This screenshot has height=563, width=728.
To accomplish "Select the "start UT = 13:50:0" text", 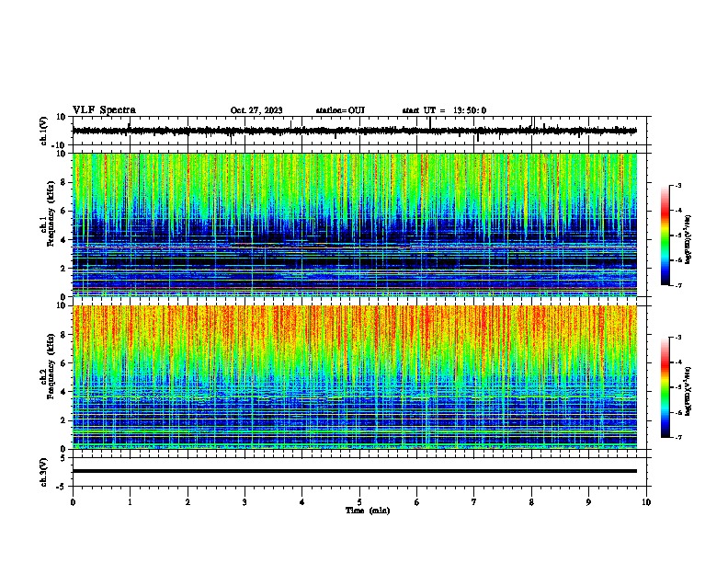I will pos(444,110).
